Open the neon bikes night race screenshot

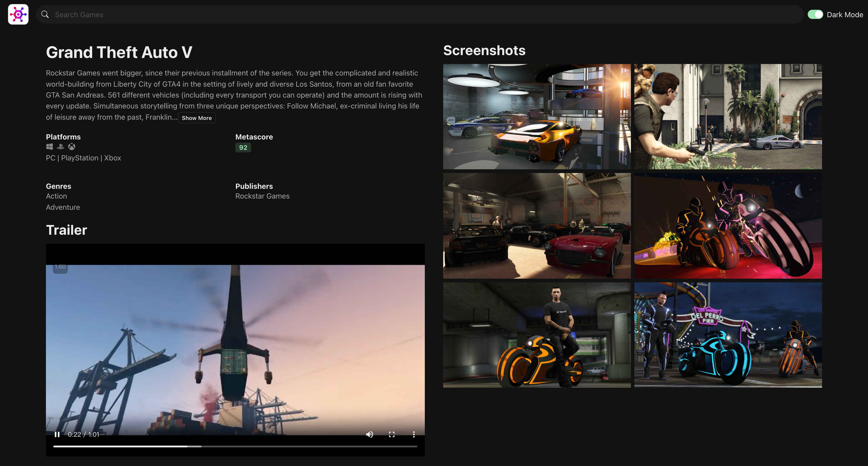coord(728,226)
